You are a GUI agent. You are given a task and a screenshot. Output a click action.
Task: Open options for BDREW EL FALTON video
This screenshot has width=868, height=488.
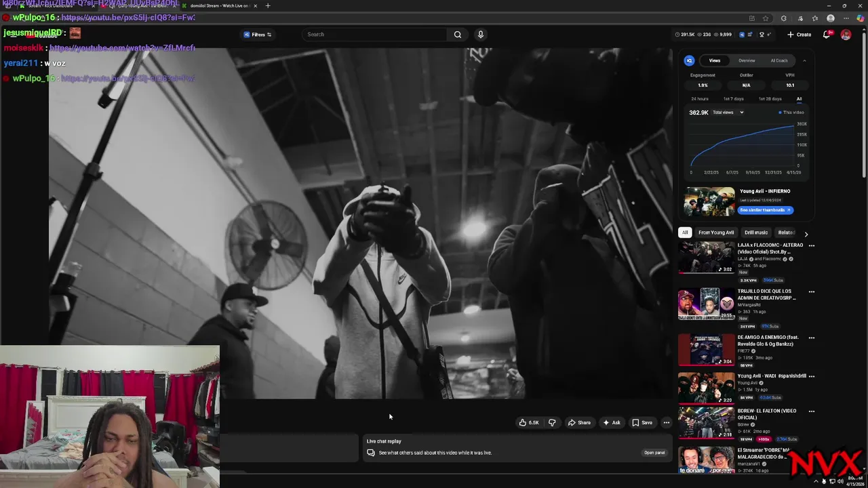[x=812, y=411]
